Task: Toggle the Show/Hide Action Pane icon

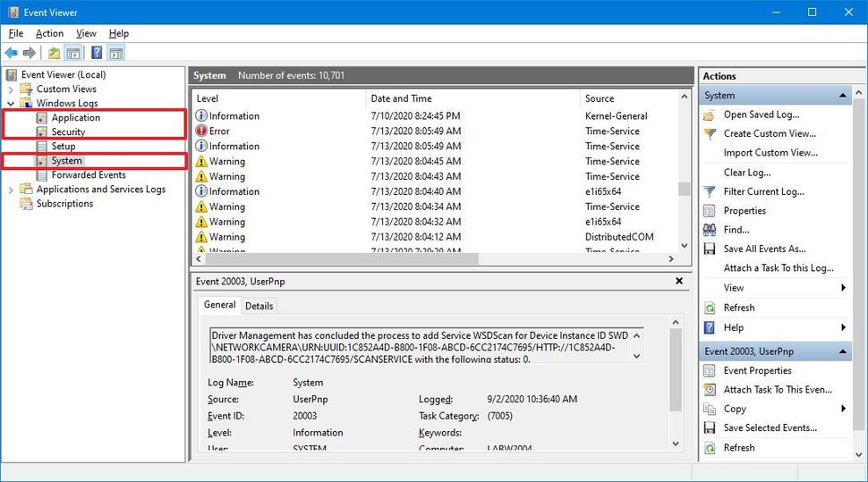Action: pos(115,53)
